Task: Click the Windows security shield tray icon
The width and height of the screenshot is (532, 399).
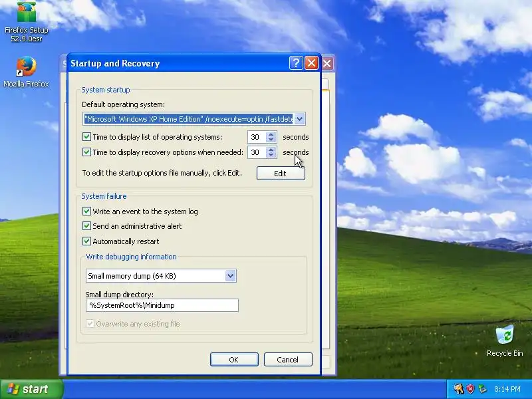Action: [470, 389]
